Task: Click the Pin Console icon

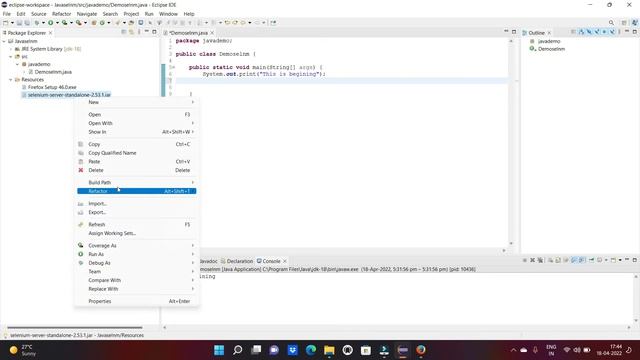Action: coord(591,260)
